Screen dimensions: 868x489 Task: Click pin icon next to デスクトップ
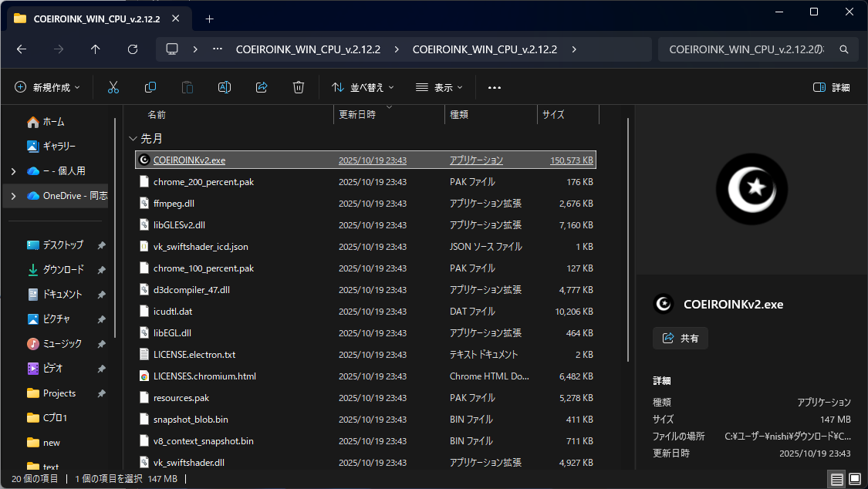101,245
